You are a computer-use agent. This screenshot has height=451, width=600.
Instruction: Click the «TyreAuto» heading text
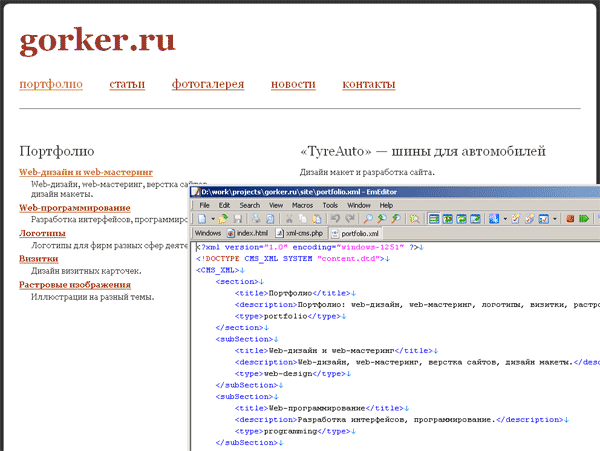(423, 151)
